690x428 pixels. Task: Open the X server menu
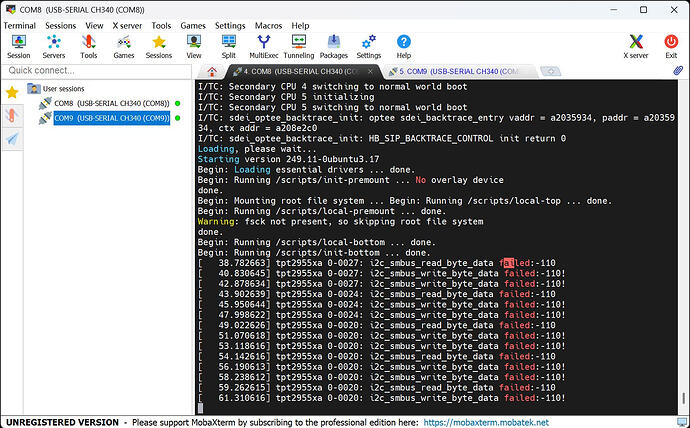coord(127,26)
